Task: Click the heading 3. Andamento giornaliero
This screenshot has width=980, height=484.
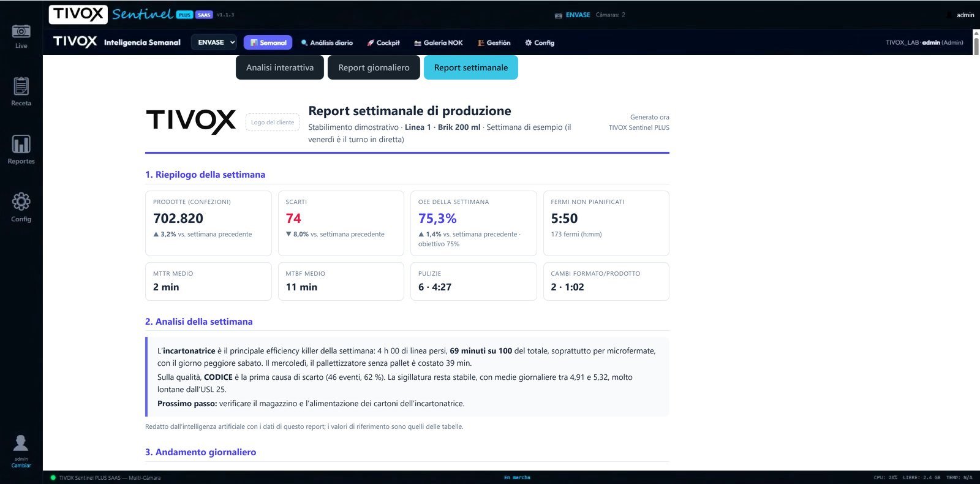Action: click(x=201, y=452)
